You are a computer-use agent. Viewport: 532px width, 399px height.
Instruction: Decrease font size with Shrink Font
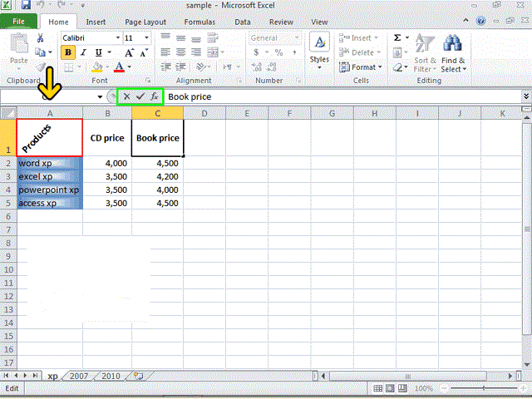144,52
